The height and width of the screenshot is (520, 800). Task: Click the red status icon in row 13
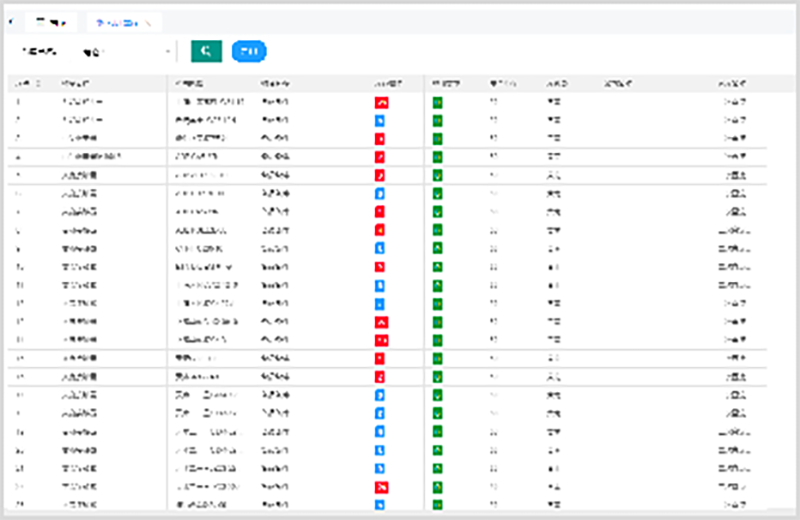click(x=381, y=322)
